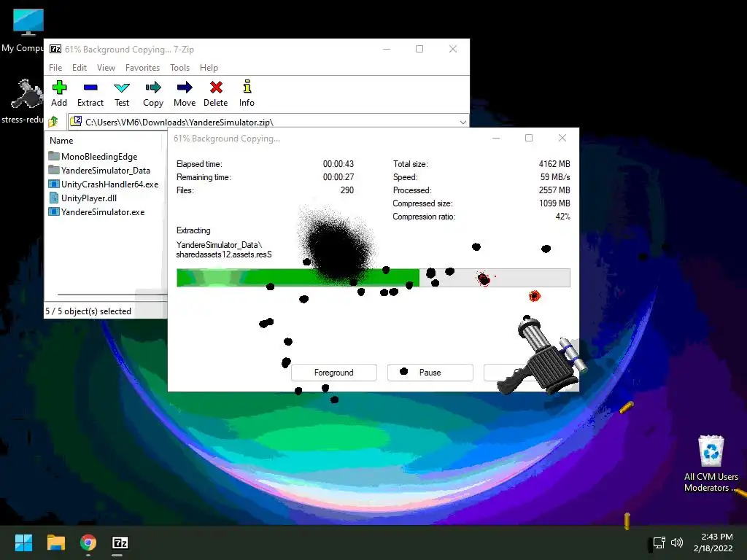Click the Total size value 4162 MB
This screenshot has width=747, height=560.
[554, 164]
